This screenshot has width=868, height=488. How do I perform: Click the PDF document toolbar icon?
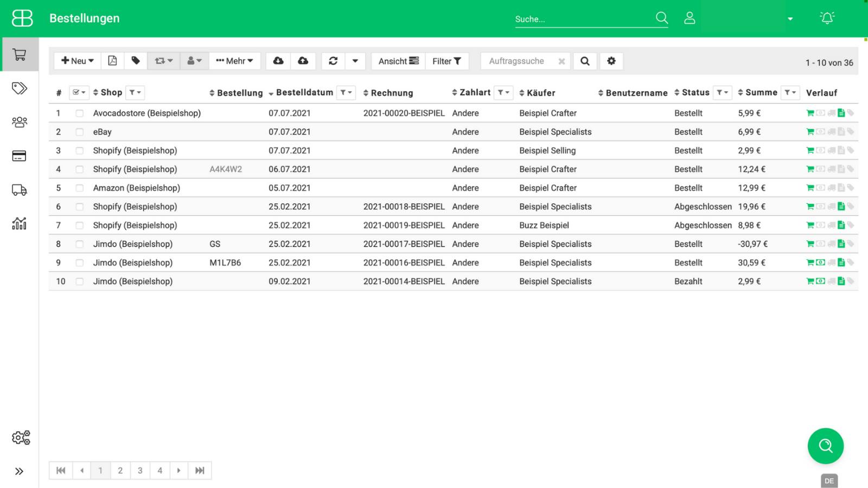tap(112, 61)
